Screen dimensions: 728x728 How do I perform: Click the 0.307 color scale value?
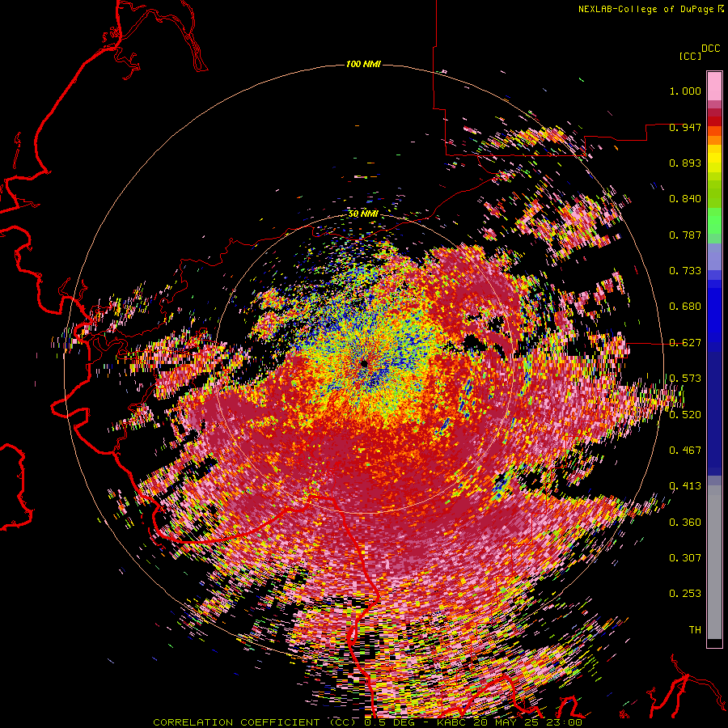point(685,558)
